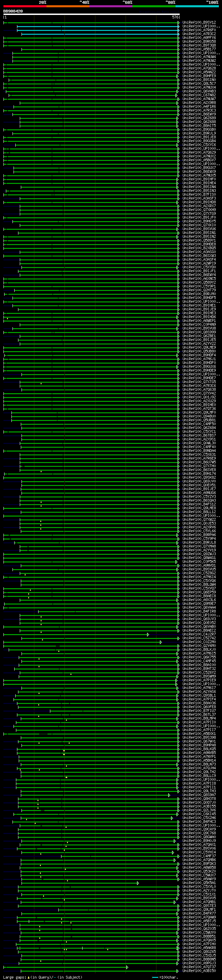Click the cyan alignment bar for UniRef100_A7R3C2
222x980 pixels.
(100, 34)
